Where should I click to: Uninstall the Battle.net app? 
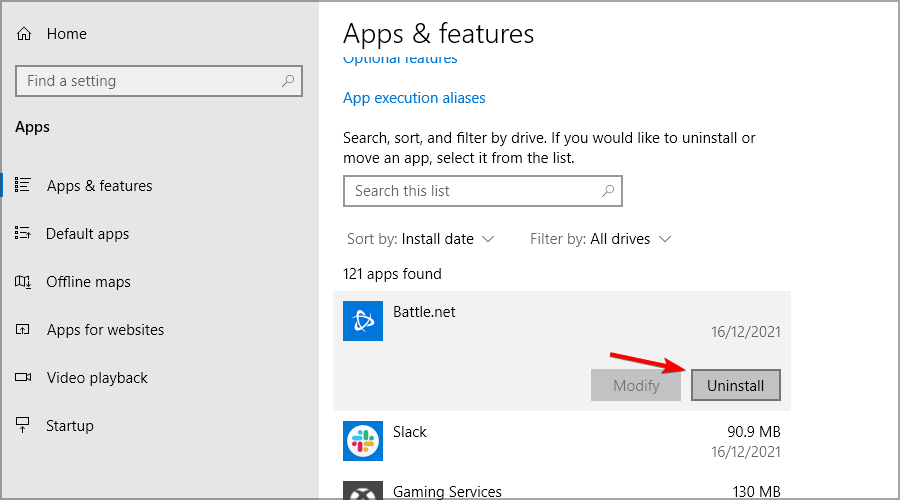735,385
